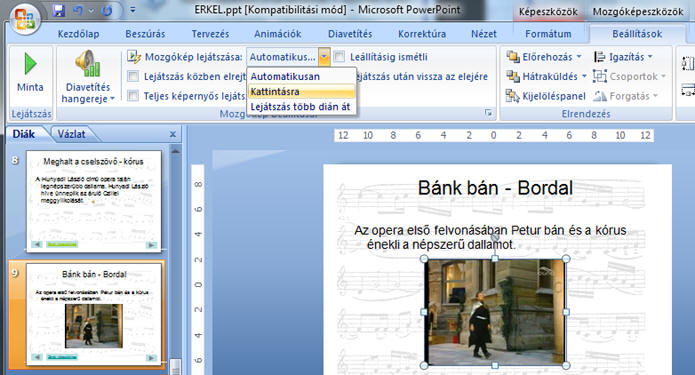
Task: Open the Kijelöléspanel selection pane
Action: [546, 96]
